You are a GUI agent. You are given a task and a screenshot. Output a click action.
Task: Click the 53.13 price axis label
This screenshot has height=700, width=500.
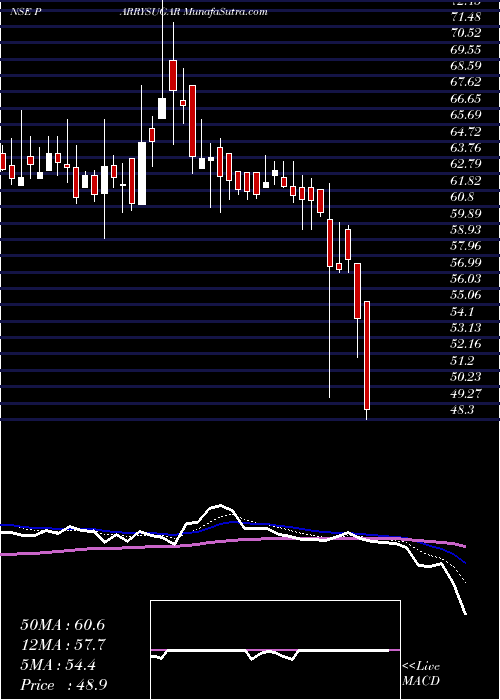(x=466, y=328)
